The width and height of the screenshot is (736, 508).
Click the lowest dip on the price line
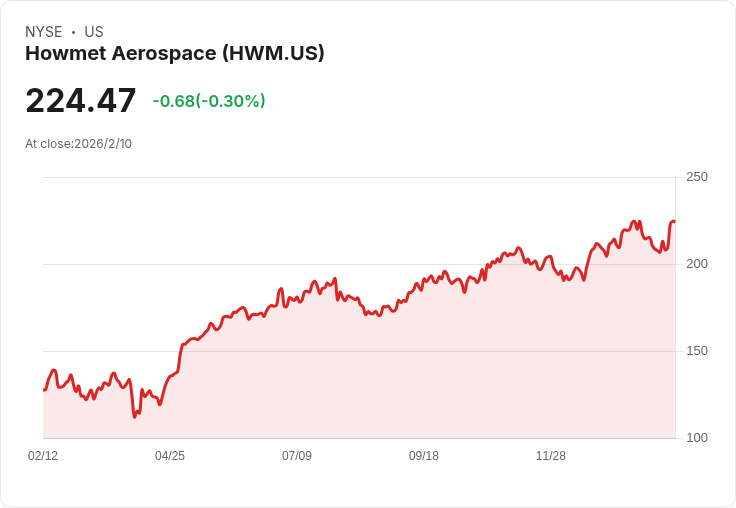pyautogui.click(x=134, y=417)
